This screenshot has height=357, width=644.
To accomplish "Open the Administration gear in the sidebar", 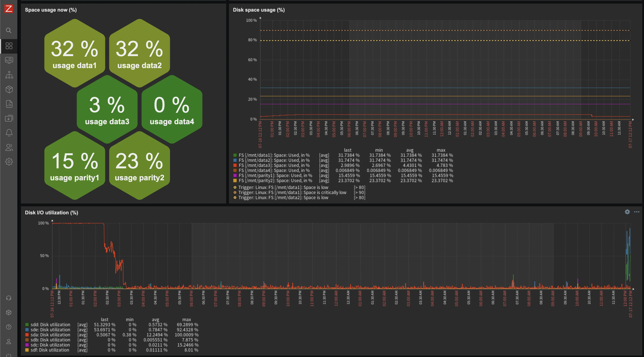I will pyautogui.click(x=9, y=162).
